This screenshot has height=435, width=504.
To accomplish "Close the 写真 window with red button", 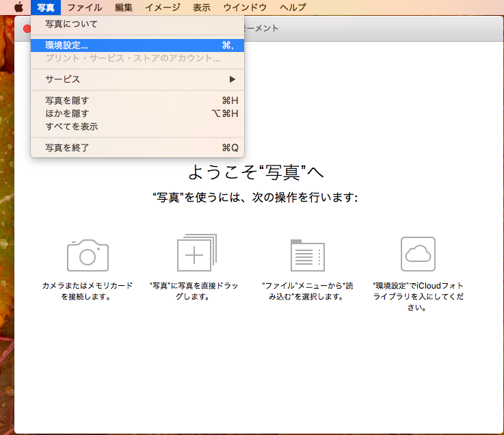I will (27, 29).
